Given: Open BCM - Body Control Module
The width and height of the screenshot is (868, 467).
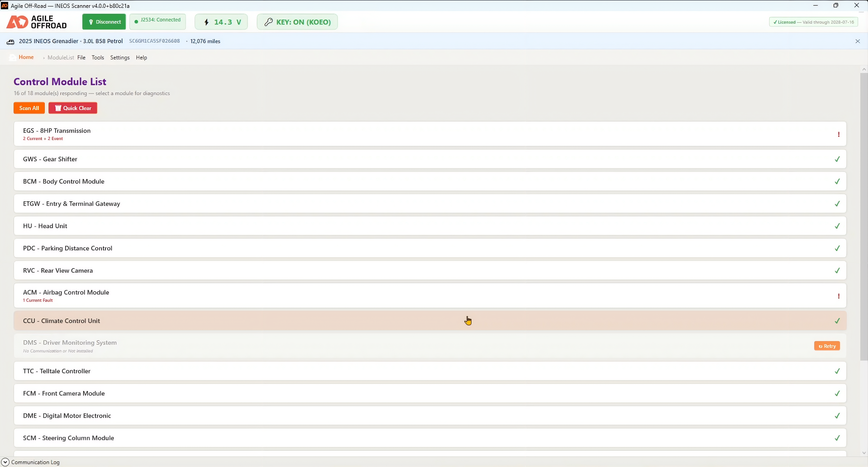Looking at the screenshot, I should click(430, 181).
